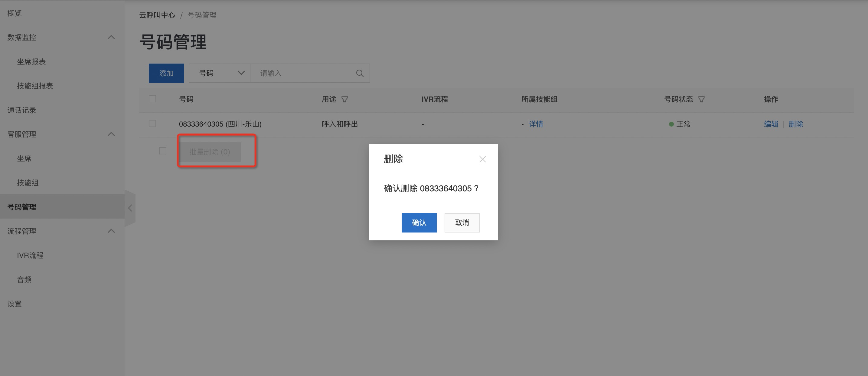Click the 正常 status cell
This screenshot has height=376, width=868.
point(680,124)
